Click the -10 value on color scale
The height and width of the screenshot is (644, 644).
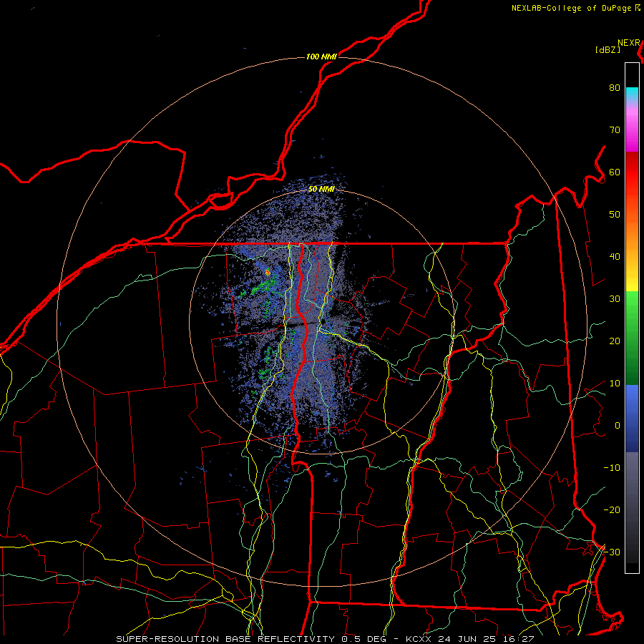[612, 468]
